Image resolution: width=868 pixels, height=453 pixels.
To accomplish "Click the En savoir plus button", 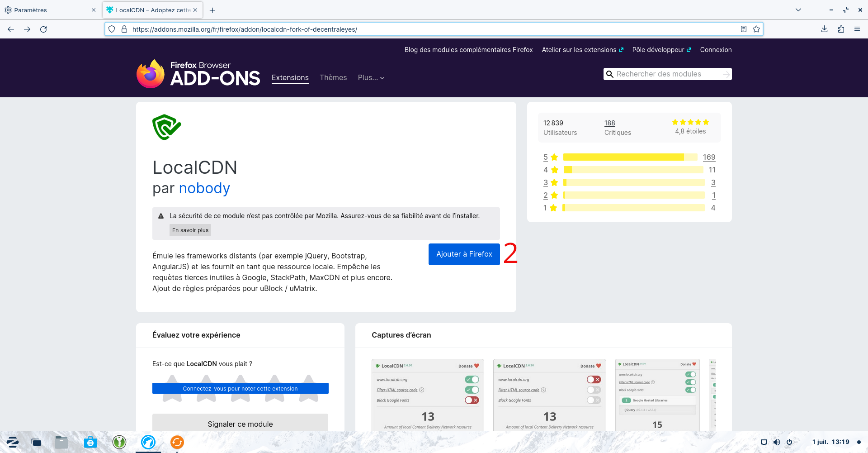I will click(190, 230).
